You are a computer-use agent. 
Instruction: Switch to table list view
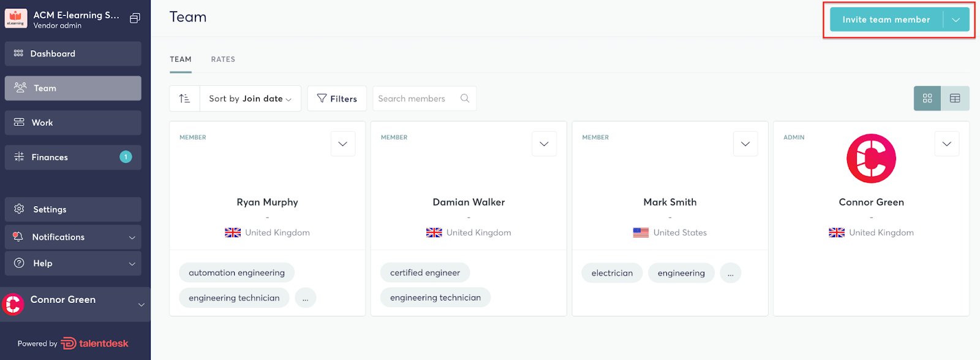[955, 99]
